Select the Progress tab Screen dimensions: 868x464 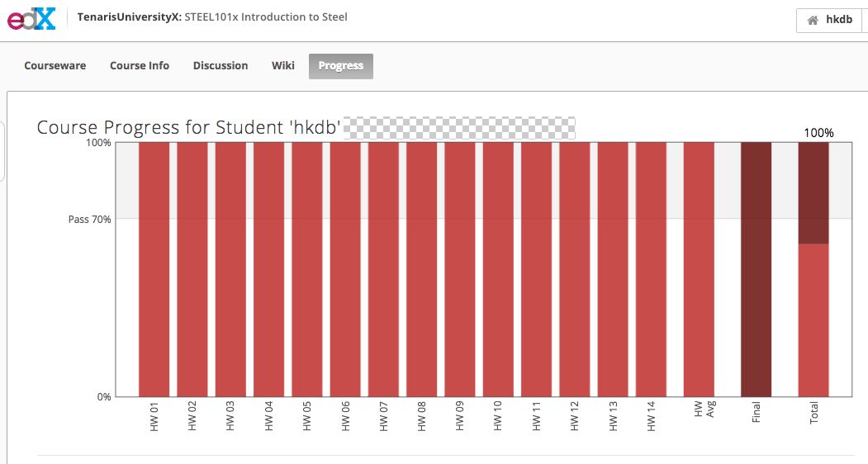pos(340,66)
